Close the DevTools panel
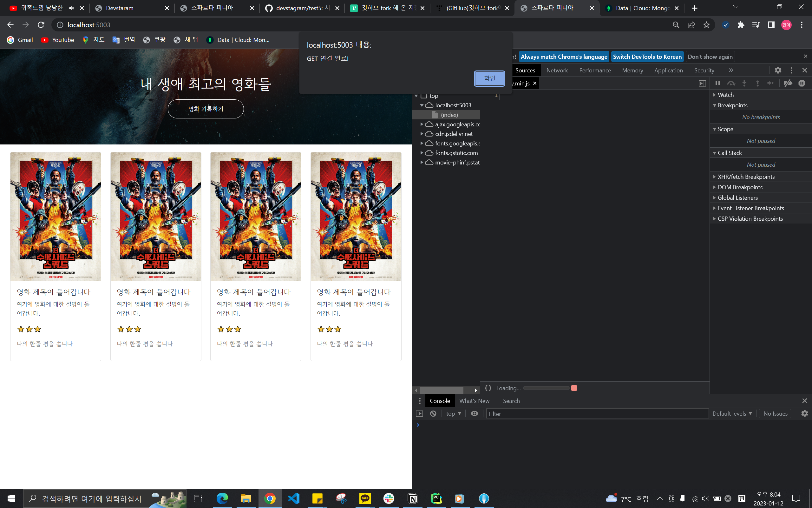The image size is (812, 508). (x=805, y=70)
